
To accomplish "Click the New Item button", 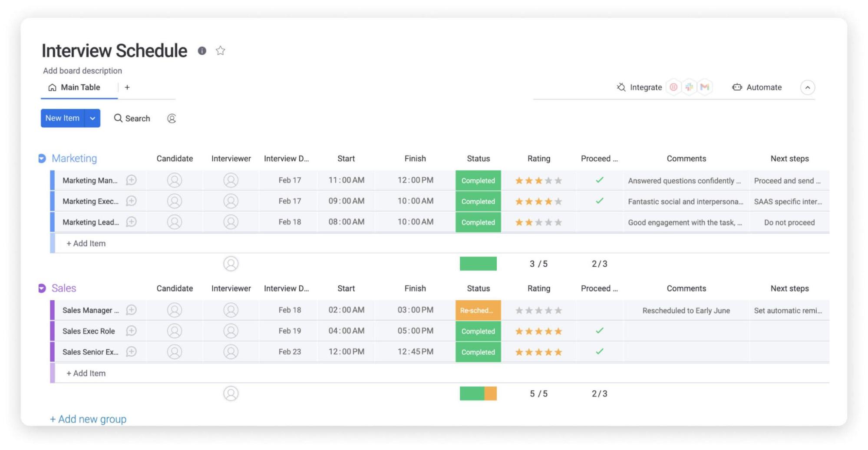I will (x=62, y=118).
